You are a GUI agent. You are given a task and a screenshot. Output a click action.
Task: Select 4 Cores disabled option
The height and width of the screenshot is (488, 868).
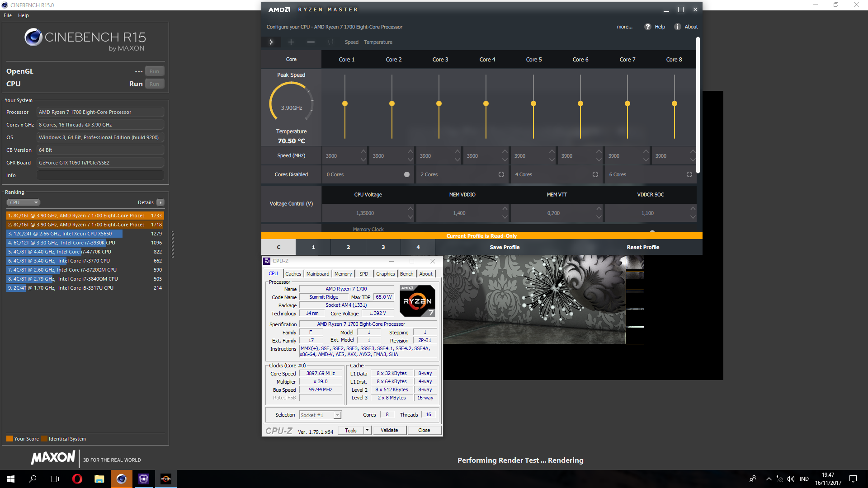tap(595, 174)
